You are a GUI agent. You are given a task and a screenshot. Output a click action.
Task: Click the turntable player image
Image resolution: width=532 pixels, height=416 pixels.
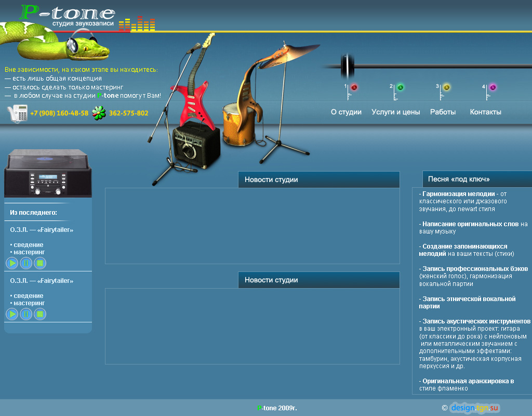[48, 174]
